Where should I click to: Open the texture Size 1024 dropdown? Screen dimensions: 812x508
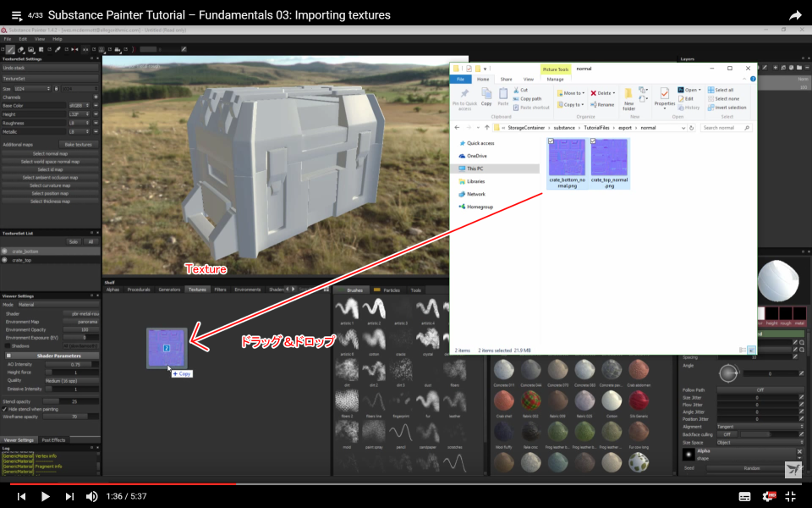tap(31, 89)
